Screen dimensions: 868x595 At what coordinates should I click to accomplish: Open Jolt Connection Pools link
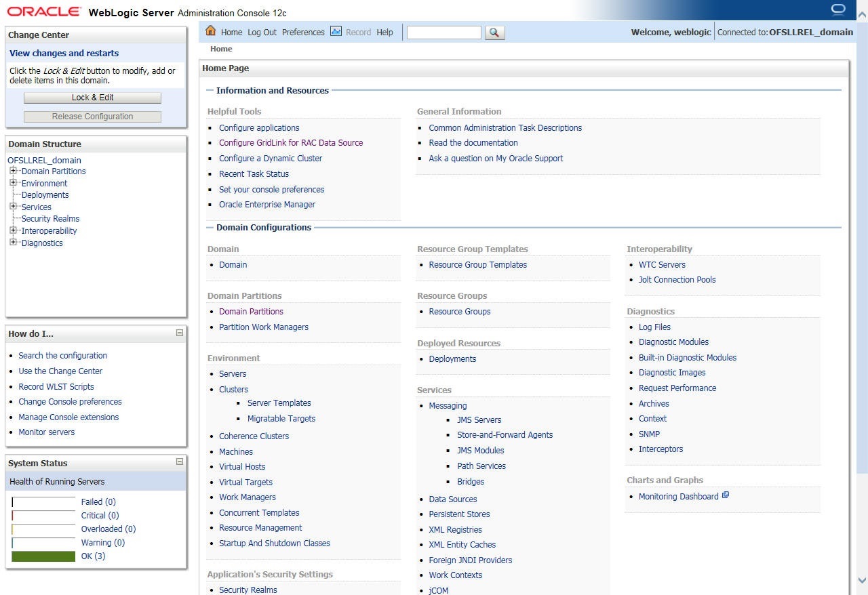coord(677,280)
